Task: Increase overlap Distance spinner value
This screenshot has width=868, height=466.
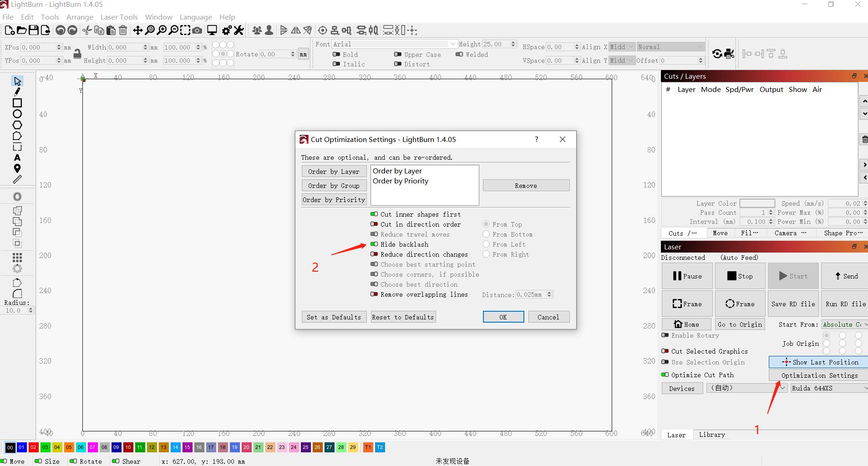Action: [549, 293]
